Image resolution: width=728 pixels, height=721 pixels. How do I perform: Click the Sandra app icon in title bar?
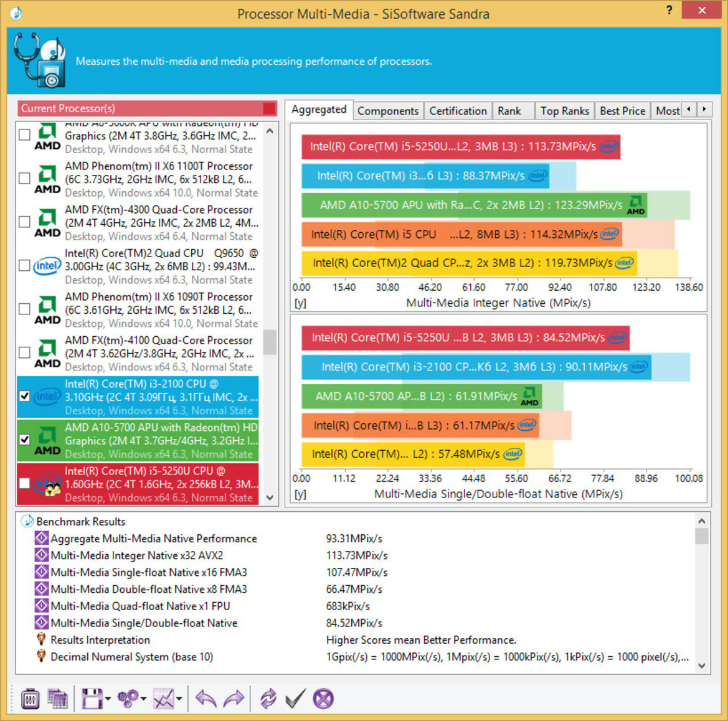coord(16,13)
